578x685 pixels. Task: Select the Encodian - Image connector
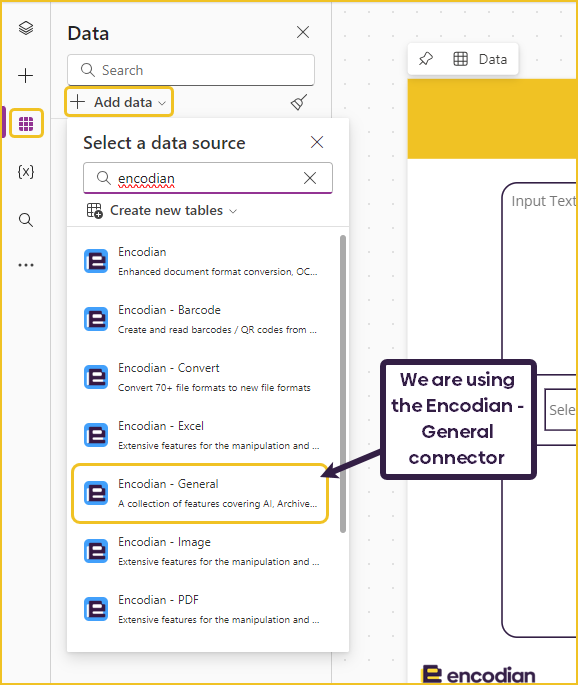[202, 551]
